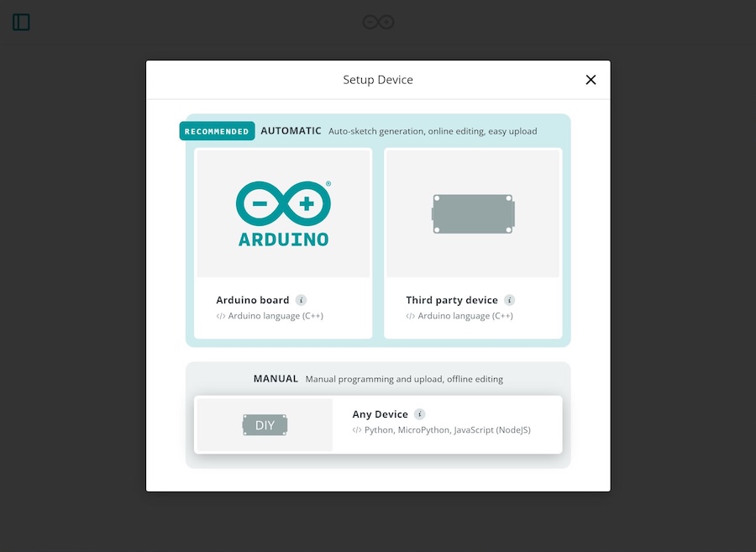Click the MANUAL section heading
756x552 pixels.
pyautogui.click(x=276, y=379)
